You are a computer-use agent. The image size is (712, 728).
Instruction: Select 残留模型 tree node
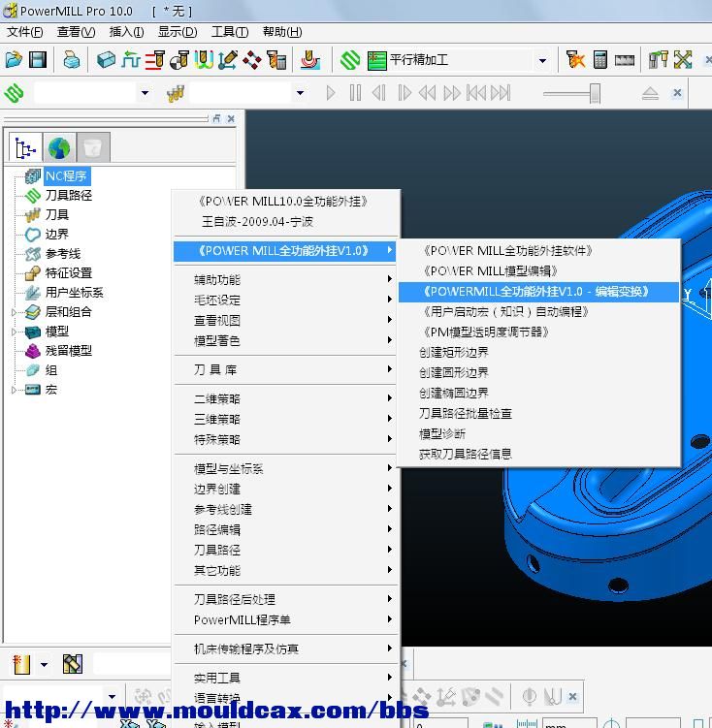click(x=68, y=351)
